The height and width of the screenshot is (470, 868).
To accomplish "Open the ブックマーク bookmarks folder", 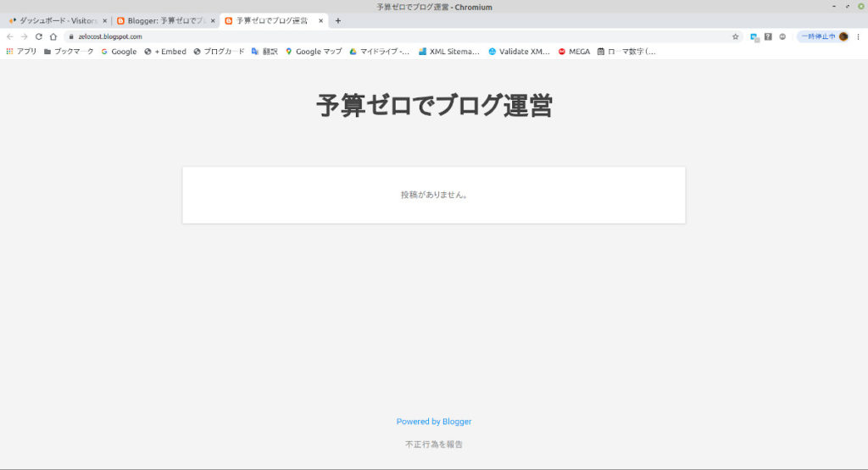I will tap(69, 52).
